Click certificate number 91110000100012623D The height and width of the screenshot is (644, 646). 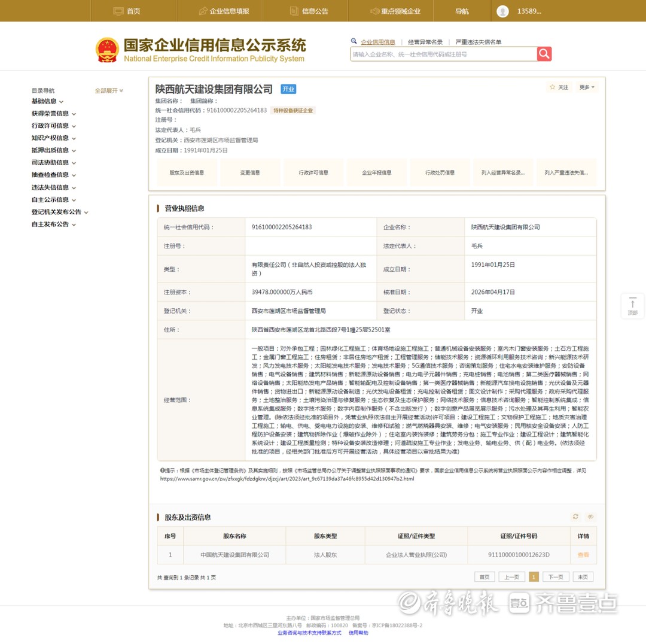click(x=519, y=555)
